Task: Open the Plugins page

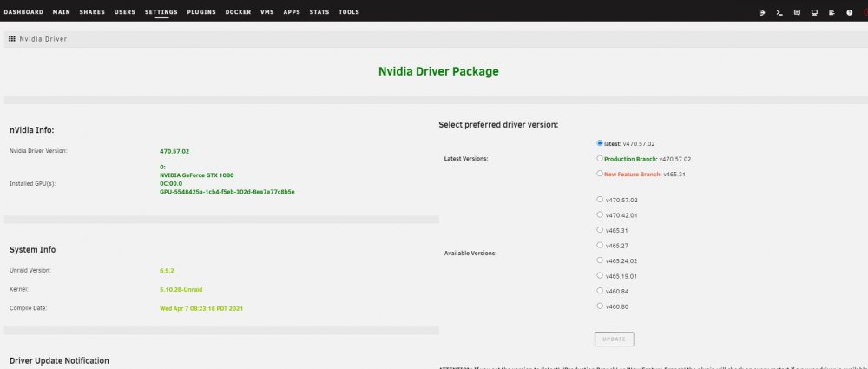Action: click(201, 12)
